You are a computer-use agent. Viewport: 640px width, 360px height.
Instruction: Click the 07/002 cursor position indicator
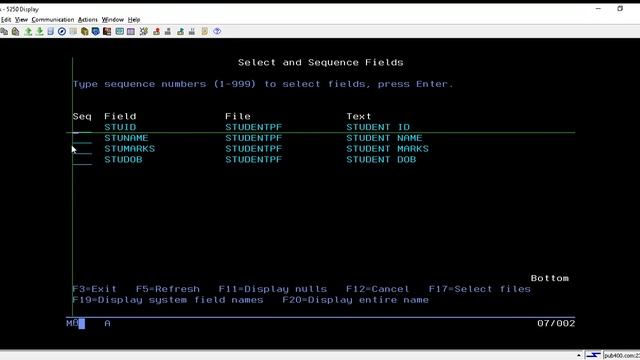click(556, 323)
